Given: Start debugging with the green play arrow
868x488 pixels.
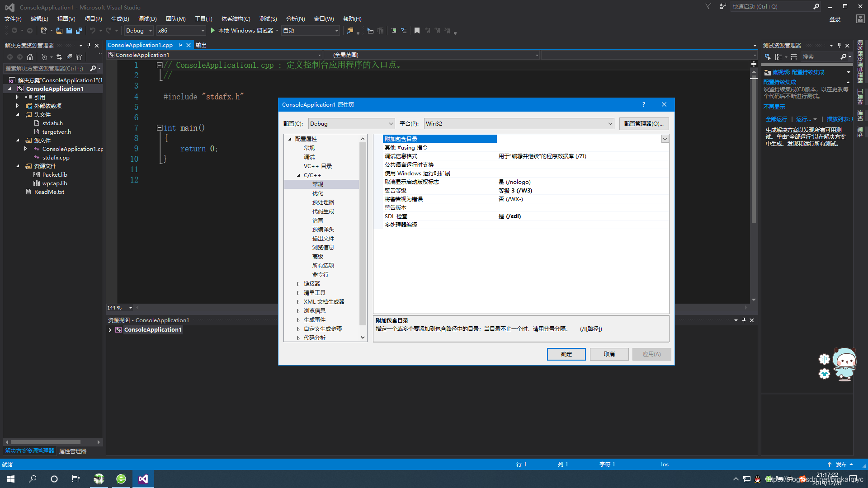Looking at the screenshot, I should point(213,31).
